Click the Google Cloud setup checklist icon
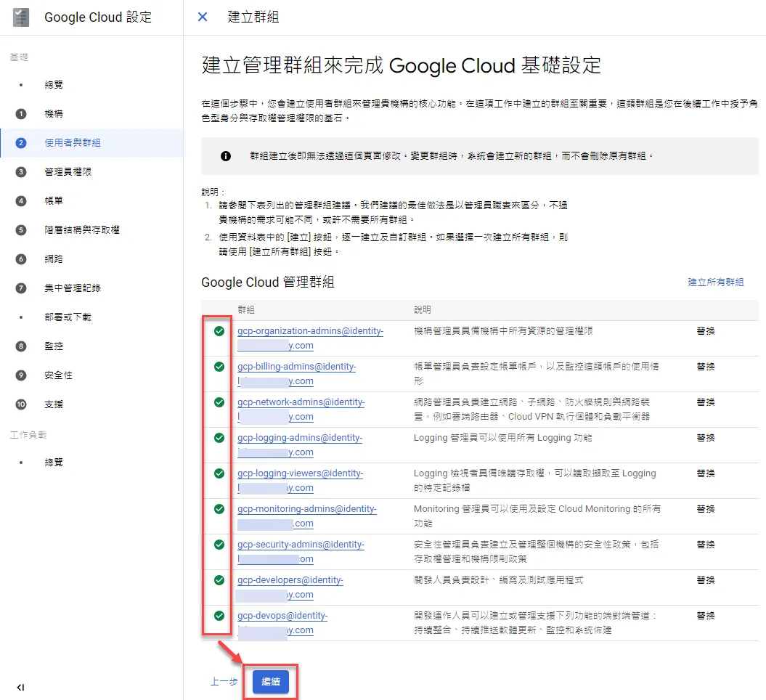Viewport: 766px width, 700px height. 20,17
